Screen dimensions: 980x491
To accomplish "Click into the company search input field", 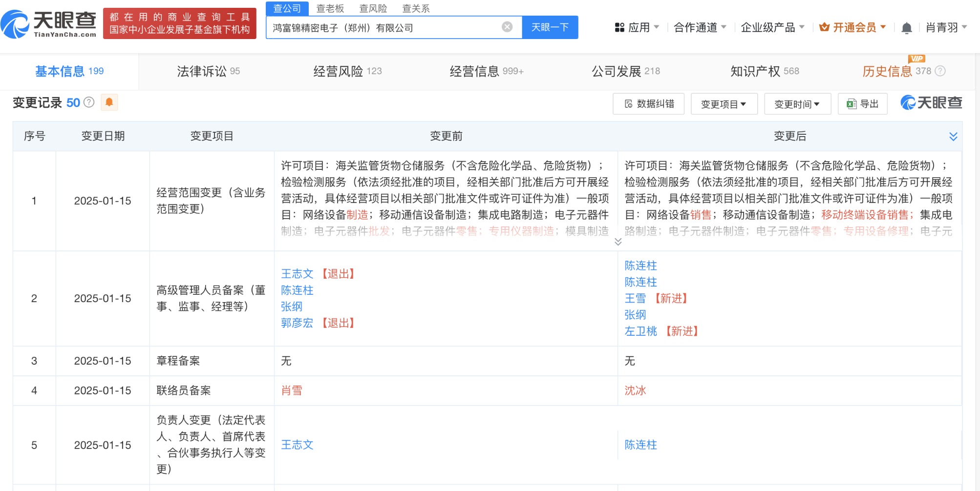I will point(381,28).
